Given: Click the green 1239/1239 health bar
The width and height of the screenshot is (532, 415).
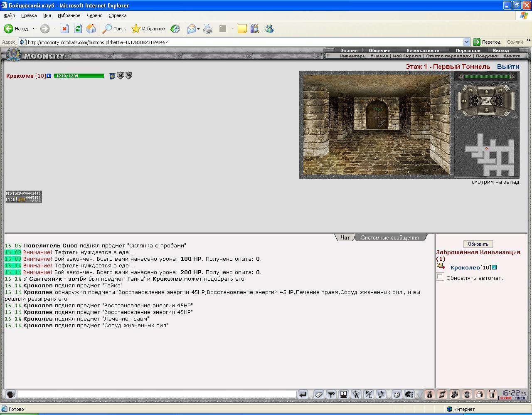Looking at the screenshot, I should pyautogui.click(x=79, y=76).
